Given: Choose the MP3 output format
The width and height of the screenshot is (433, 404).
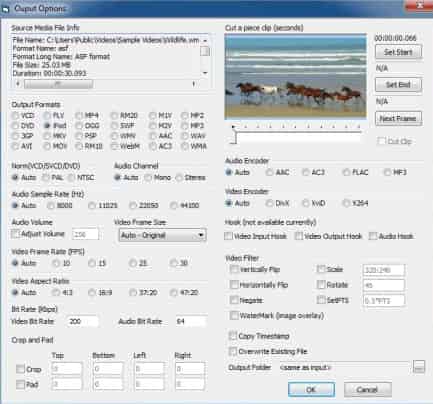Looking at the screenshot, I should 185,126.
